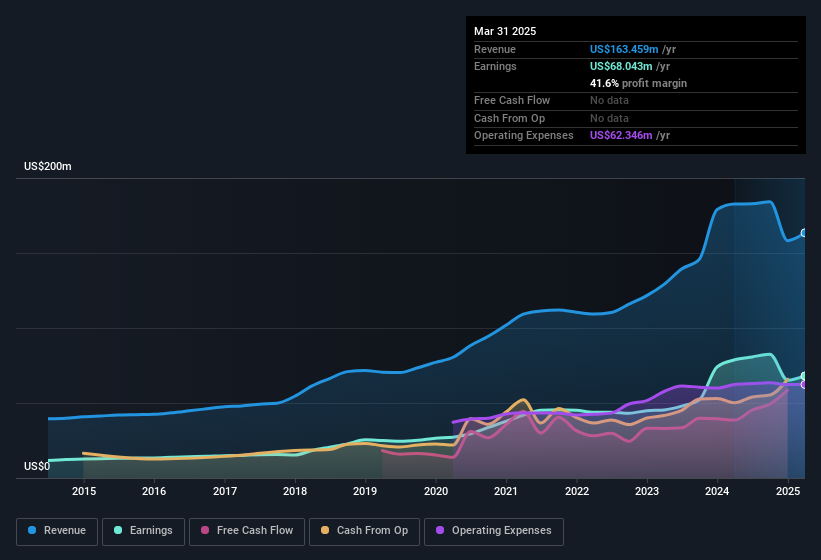Click the US$0 y-axis label

(x=37, y=466)
